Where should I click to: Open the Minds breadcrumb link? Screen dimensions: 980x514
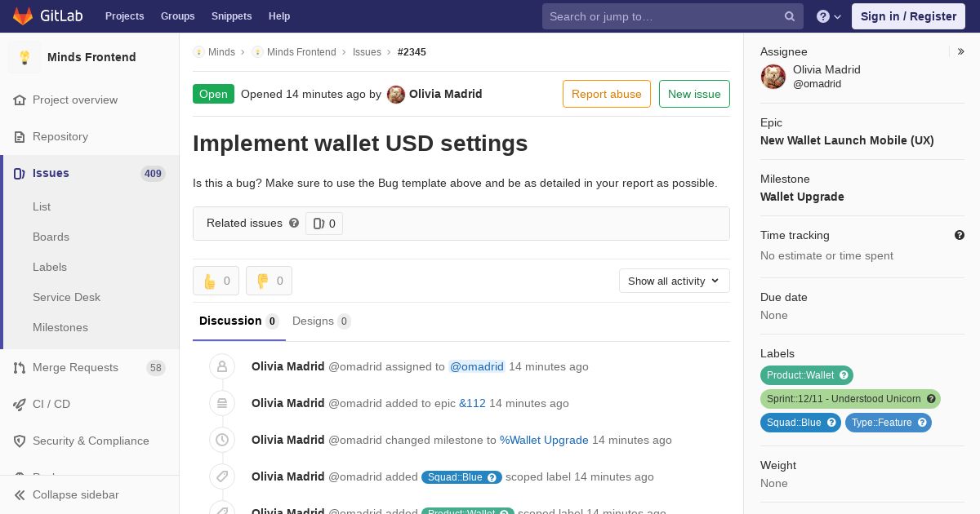(x=221, y=52)
